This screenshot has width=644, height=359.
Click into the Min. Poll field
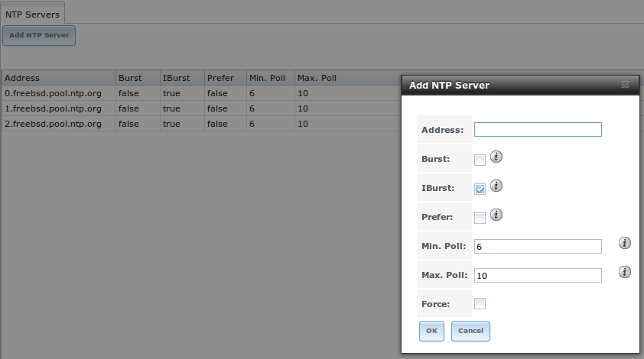538,246
